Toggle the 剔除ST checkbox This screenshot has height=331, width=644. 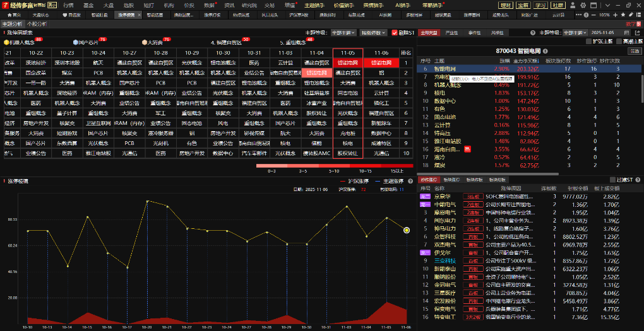(x=395, y=32)
